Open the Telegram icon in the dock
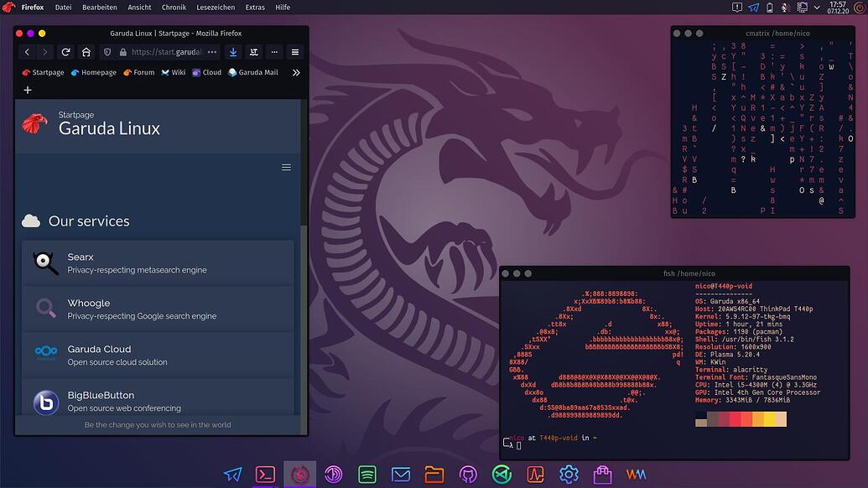The image size is (868, 488). [232, 475]
